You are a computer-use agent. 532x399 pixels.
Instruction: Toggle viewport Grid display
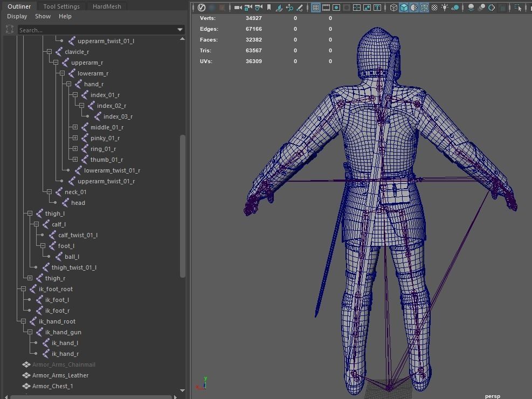[315, 8]
